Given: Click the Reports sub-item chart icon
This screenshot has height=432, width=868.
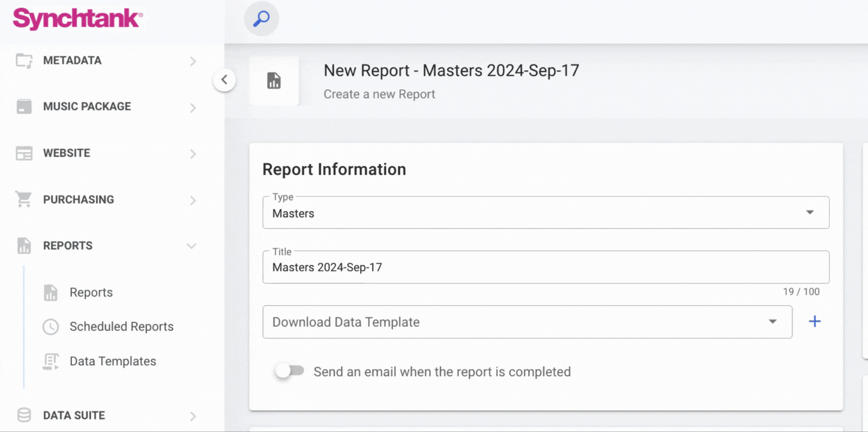Looking at the screenshot, I should 51,292.
